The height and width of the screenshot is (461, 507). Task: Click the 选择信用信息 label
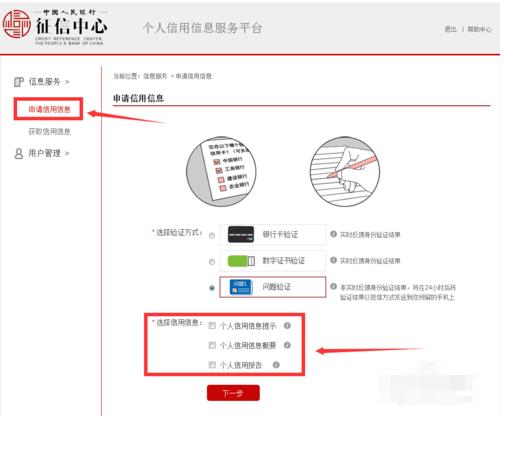click(x=177, y=322)
